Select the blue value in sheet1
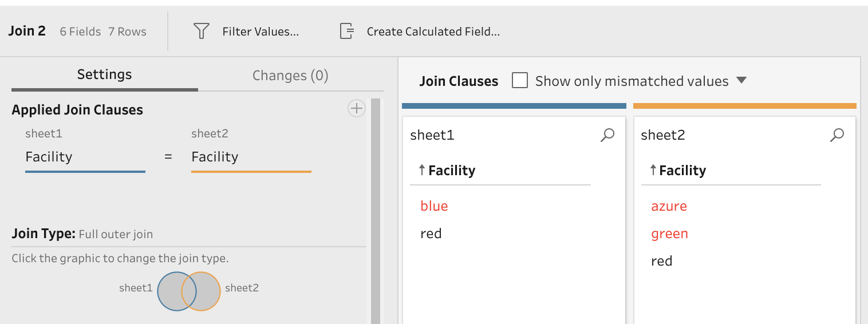Image resolution: width=868 pixels, height=324 pixels. [434, 206]
